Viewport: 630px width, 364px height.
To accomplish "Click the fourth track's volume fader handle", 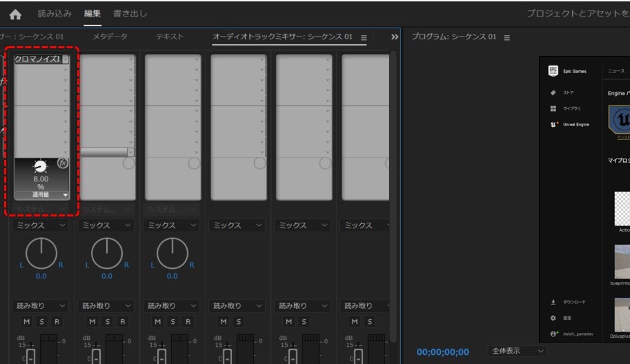I will 228,357.
